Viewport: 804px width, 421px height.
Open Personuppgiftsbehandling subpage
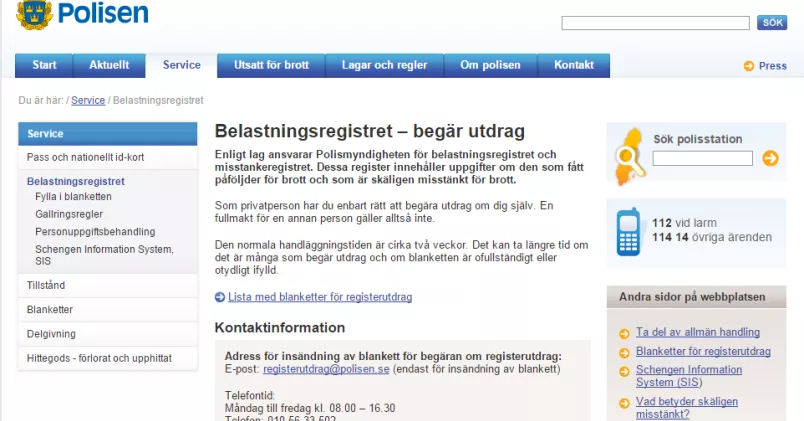pyautogui.click(x=95, y=232)
